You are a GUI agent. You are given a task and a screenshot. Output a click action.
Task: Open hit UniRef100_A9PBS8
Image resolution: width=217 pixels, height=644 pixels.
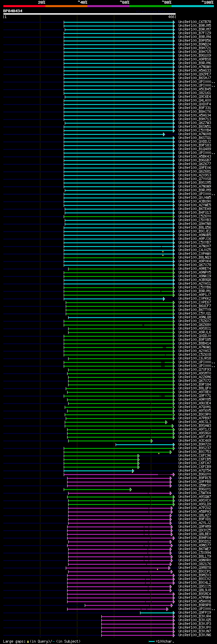coord(195,59)
